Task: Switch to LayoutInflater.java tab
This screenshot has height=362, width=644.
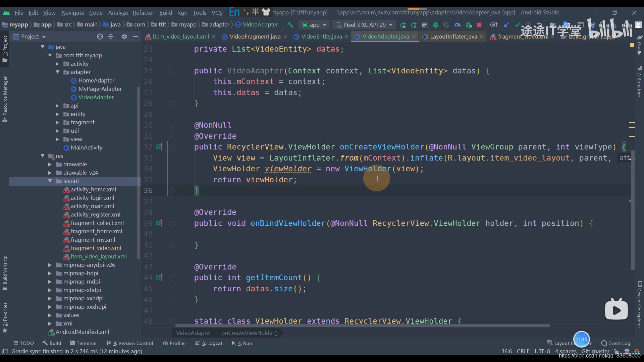Action: (x=453, y=37)
